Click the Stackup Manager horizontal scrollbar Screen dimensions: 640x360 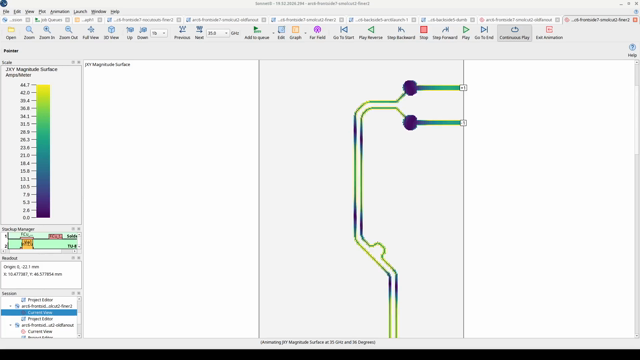click(39, 251)
